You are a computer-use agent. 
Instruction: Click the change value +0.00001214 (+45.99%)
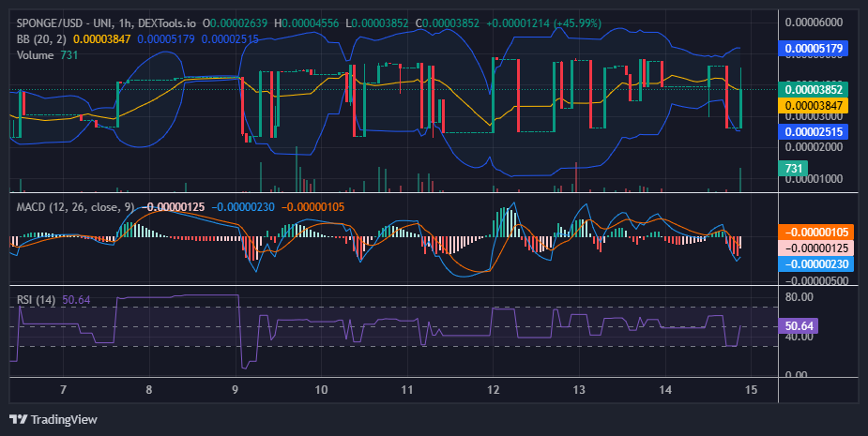pos(543,23)
